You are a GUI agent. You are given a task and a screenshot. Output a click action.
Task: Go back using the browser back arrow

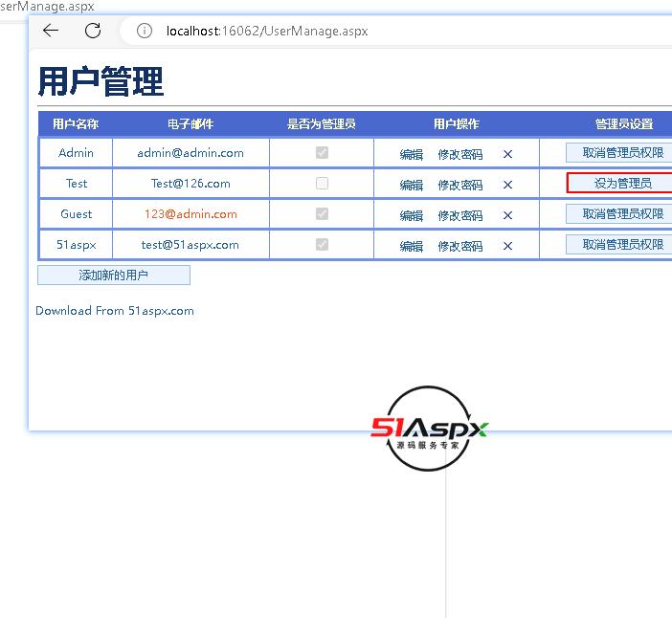coord(51,31)
